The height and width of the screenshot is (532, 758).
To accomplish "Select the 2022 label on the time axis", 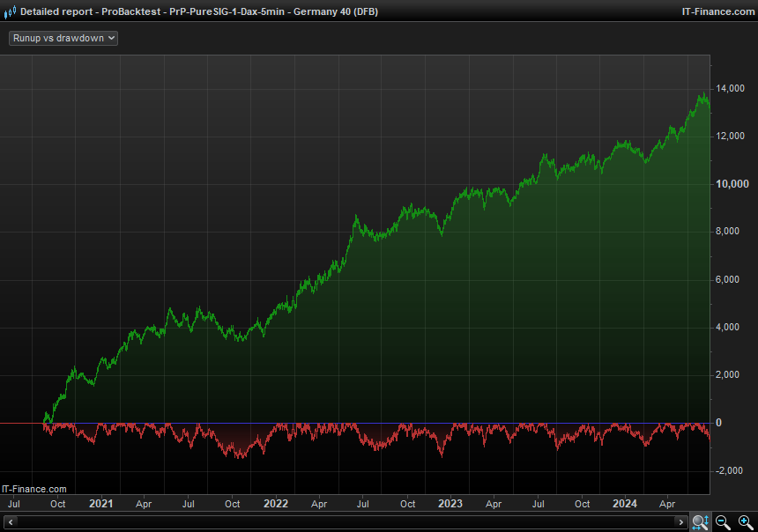I will [276, 504].
